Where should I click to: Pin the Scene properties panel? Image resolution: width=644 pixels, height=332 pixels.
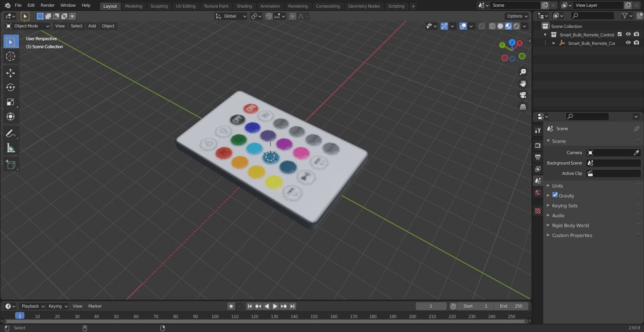tap(636, 129)
